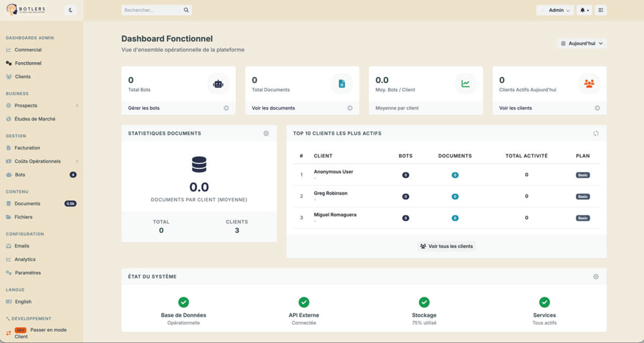Click inside the Rechercher search field
The width and height of the screenshot is (644, 343).
click(x=153, y=10)
